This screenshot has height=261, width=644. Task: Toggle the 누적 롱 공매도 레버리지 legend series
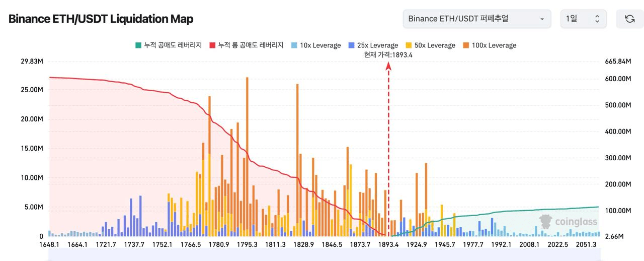[246, 45]
